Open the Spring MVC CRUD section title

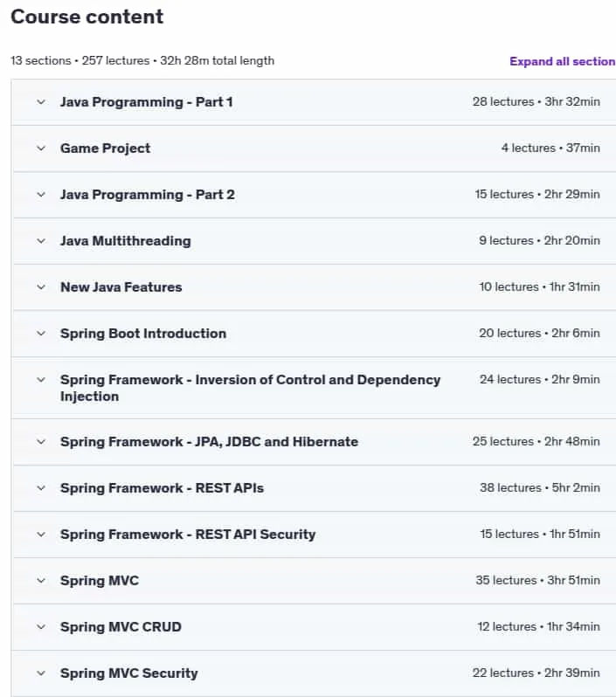pyautogui.click(x=121, y=627)
